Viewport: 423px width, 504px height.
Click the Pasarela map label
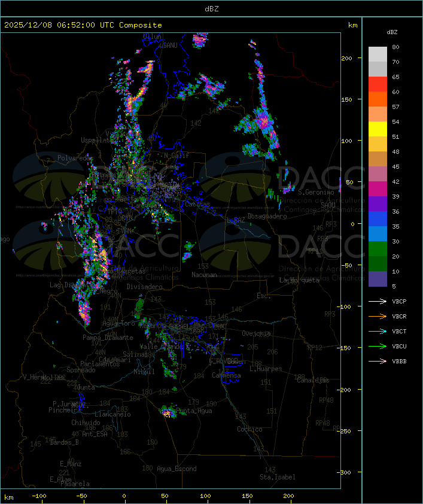75,484
